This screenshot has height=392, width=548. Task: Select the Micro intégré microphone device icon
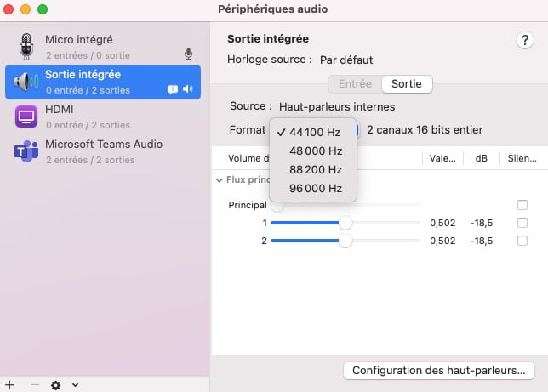pyautogui.click(x=26, y=46)
